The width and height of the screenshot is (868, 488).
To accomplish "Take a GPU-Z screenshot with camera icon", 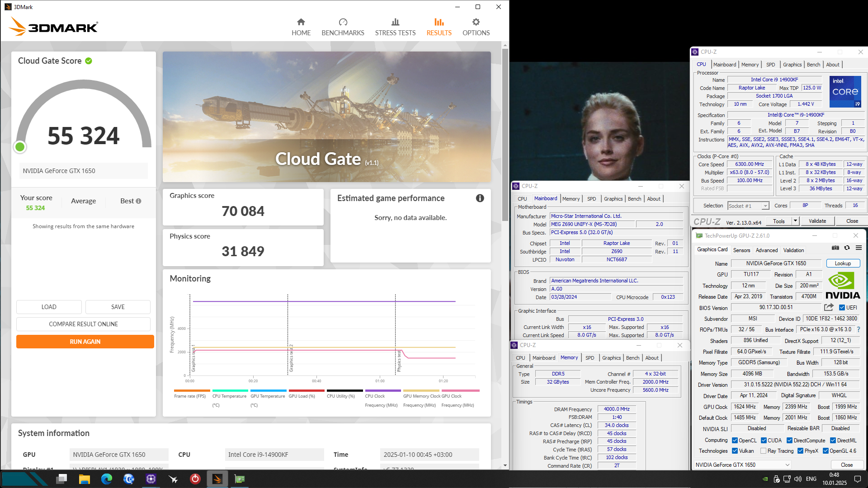I will 835,248.
